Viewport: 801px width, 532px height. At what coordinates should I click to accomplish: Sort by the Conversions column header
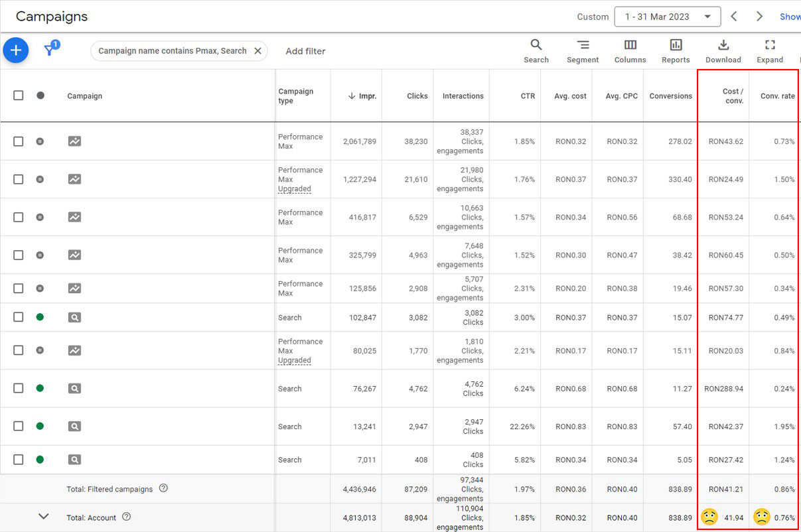[x=670, y=96]
